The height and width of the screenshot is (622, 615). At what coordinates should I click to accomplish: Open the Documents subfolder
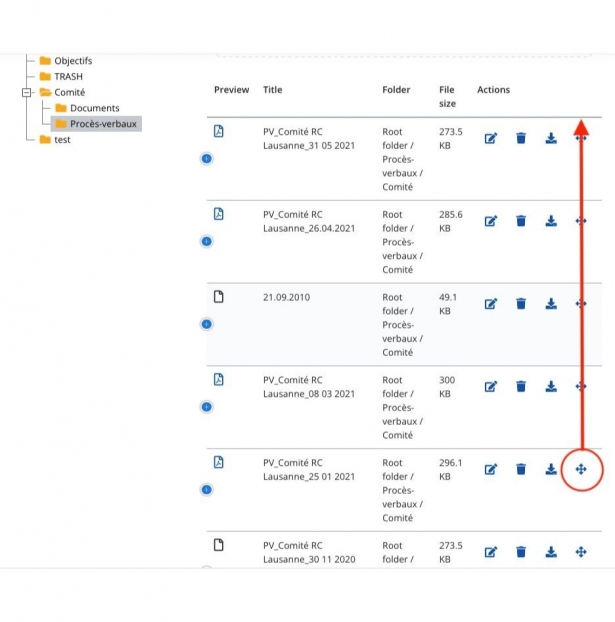(94, 108)
